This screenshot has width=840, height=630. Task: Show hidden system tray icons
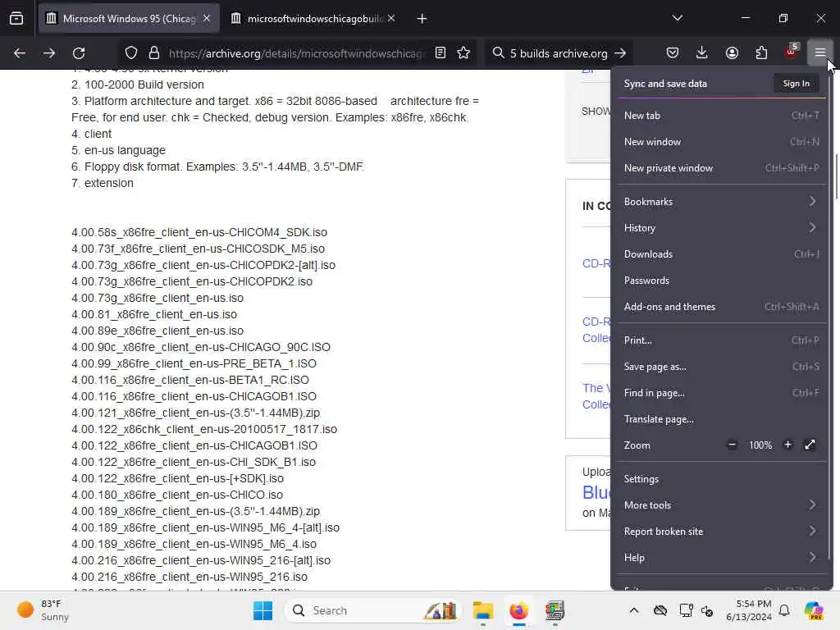tap(634, 610)
